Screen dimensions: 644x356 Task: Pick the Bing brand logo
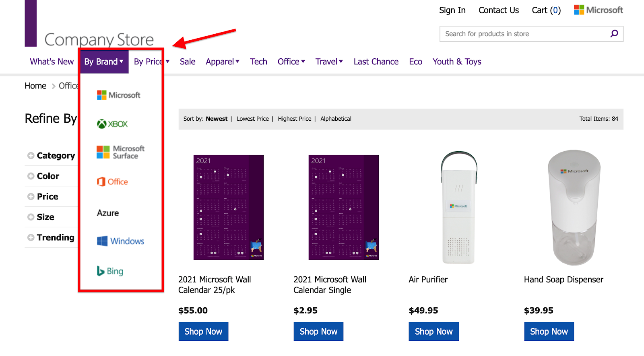click(x=110, y=271)
